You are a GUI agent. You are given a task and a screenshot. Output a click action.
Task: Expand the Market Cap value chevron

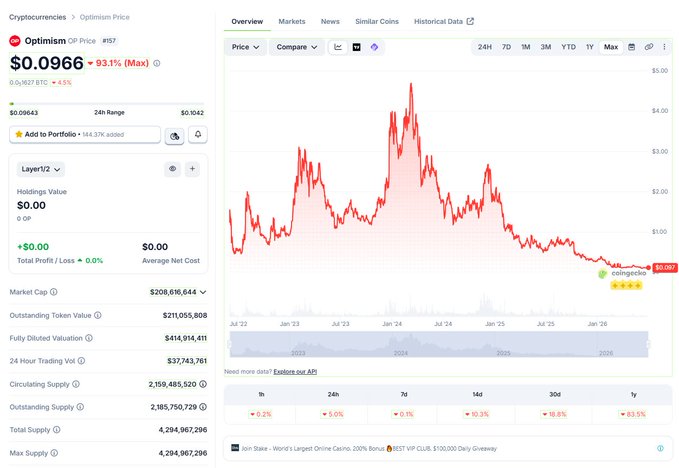click(203, 292)
